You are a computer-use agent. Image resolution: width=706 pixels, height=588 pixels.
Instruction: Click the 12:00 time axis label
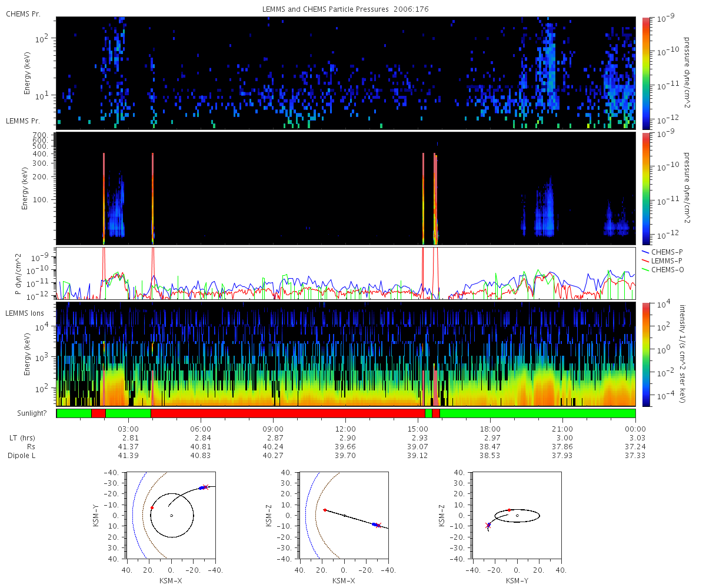[345, 429]
